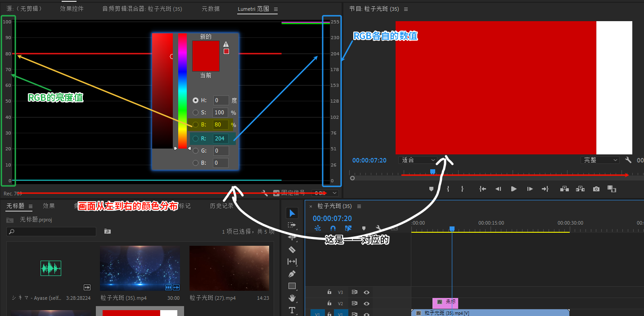
Task: Toggle V3 track lock
Action: (329, 292)
